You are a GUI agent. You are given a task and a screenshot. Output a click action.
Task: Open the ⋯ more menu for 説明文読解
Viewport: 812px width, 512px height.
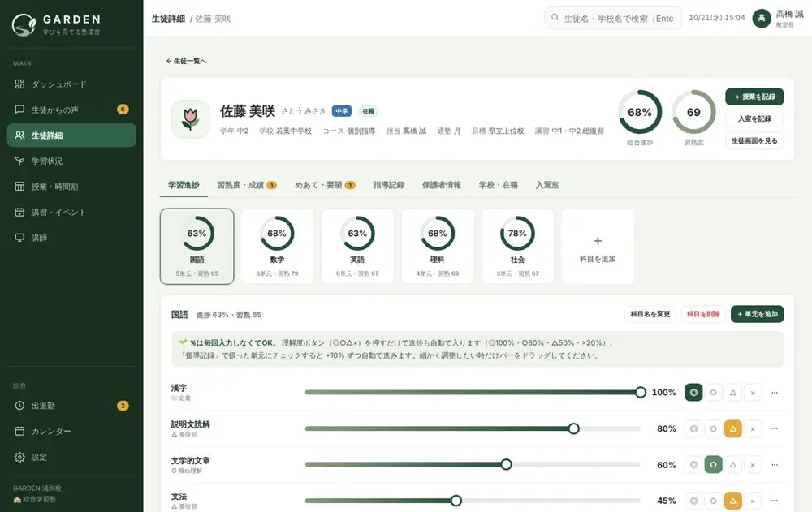[775, 428]
